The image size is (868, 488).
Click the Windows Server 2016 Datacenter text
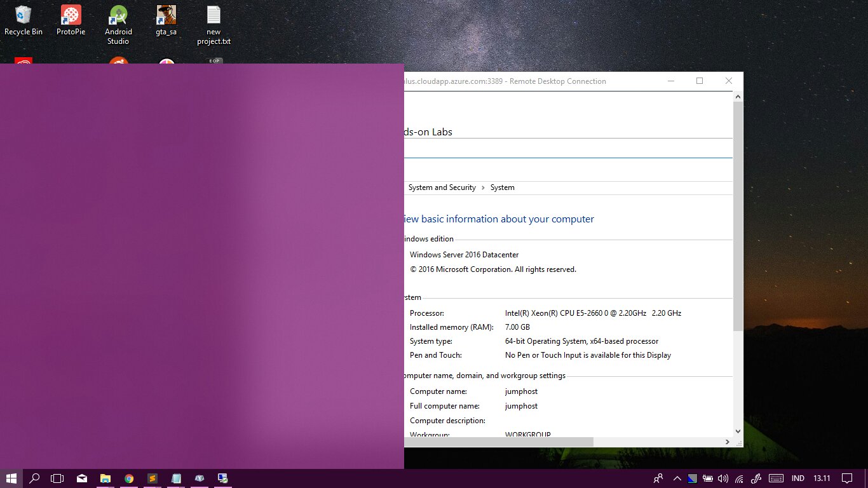click(464, 255)
